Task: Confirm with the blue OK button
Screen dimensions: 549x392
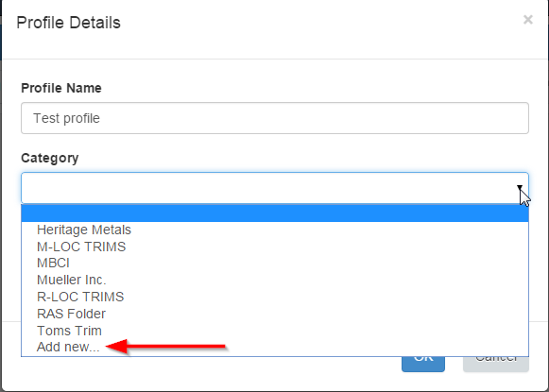Action: (423, 364)
